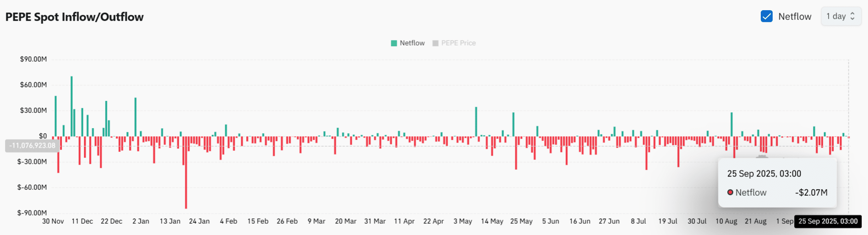Click the $90.00M y-axis label
This screenshot has width=868, height=235.
point(33,59)
